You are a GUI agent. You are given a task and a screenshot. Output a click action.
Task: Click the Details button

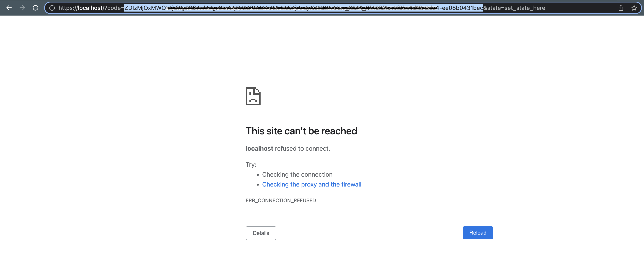pos(261,233)
